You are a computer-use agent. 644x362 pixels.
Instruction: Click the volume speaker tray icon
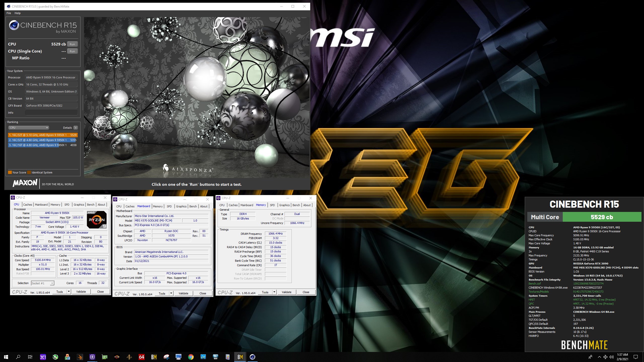[x=611, y=357]
